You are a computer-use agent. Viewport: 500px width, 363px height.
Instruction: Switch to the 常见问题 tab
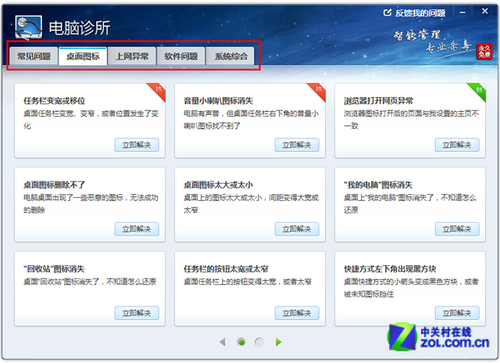[34, 56]
